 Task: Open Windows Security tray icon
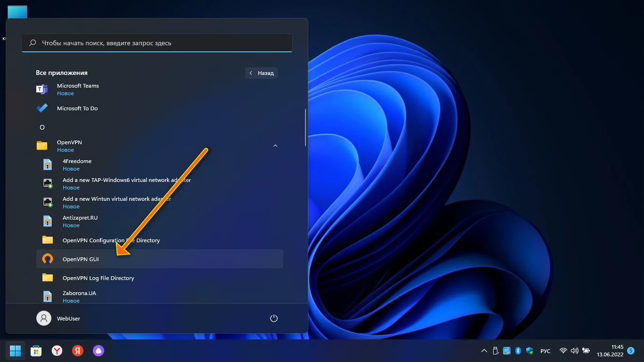[529, 351]
